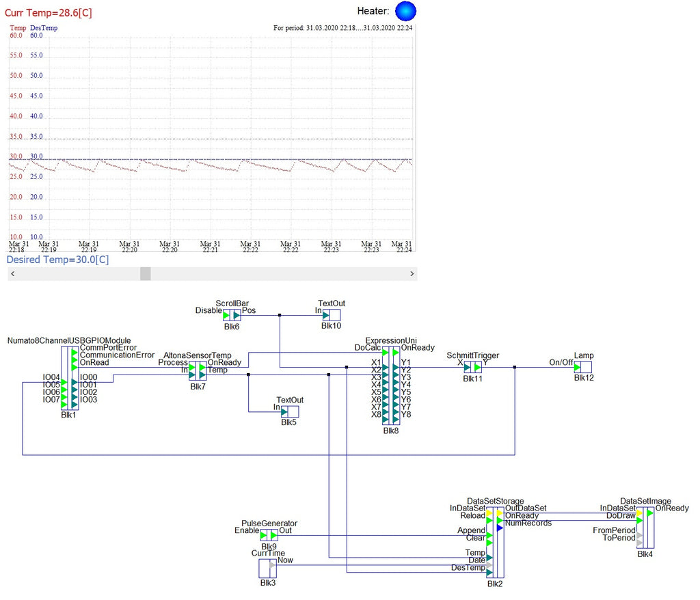This screenshot has width=700, height=600.
Task: Click the ExpressionUni block Blk8
Action: pyautogui.click(x=390, y=386)
